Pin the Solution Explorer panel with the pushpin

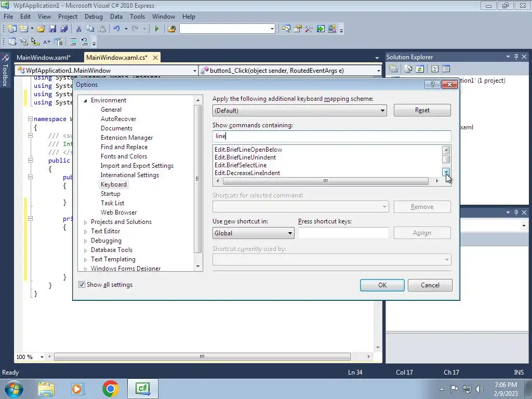(x=516, y=57)
